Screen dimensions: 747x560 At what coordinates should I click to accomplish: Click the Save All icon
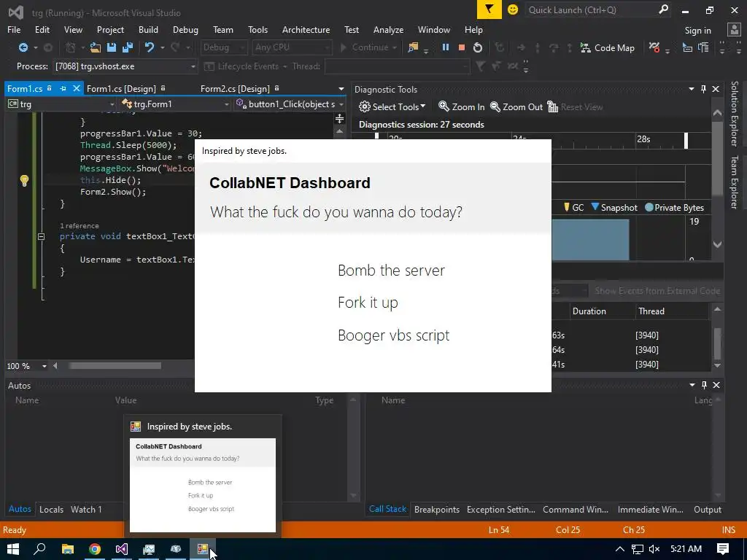tap(127, 47)
